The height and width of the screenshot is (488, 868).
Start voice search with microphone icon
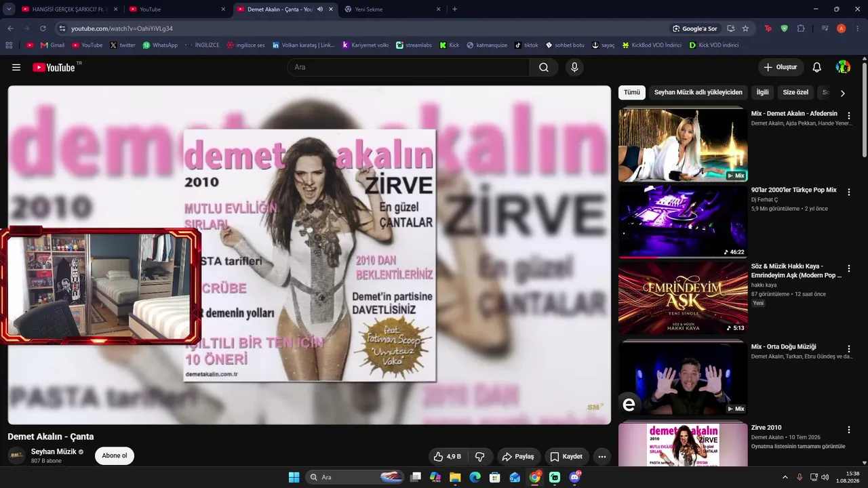[574, 67]
